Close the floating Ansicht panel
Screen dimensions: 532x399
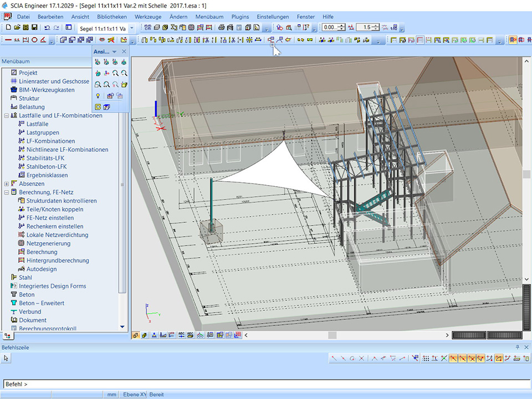tap(124, 52)
